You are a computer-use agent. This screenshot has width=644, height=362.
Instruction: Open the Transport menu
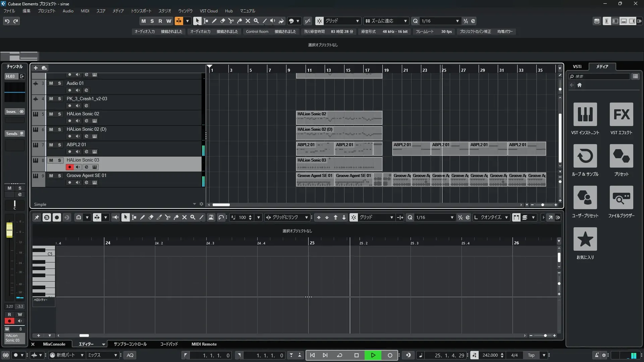pyautogui.click(x=141, y=11)
